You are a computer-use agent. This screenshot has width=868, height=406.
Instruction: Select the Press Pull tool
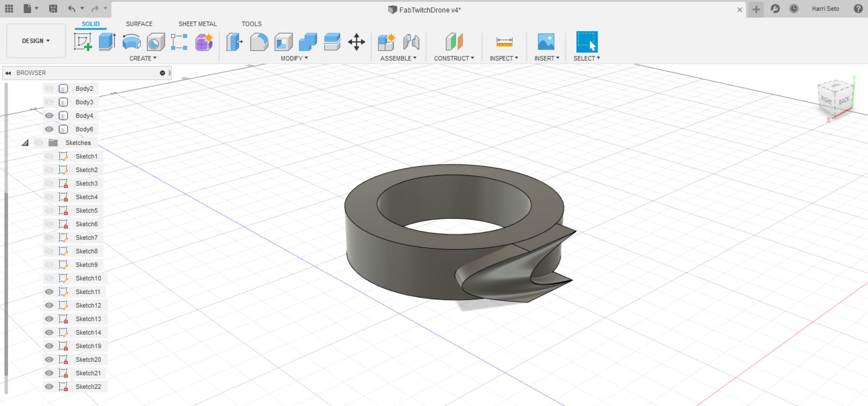234,42
